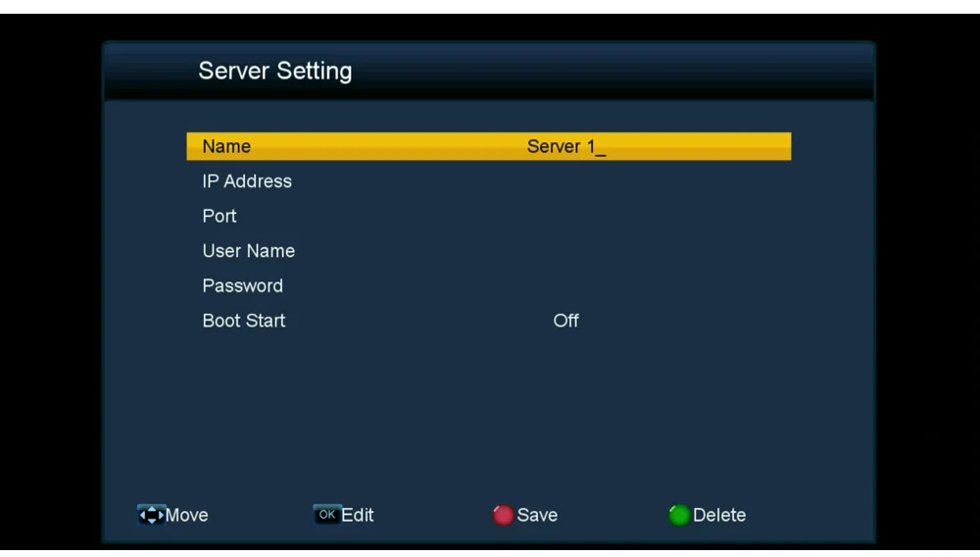Click the Save label
The width and height of the screenshot is (980, 557).
click(x=537, y=515)
